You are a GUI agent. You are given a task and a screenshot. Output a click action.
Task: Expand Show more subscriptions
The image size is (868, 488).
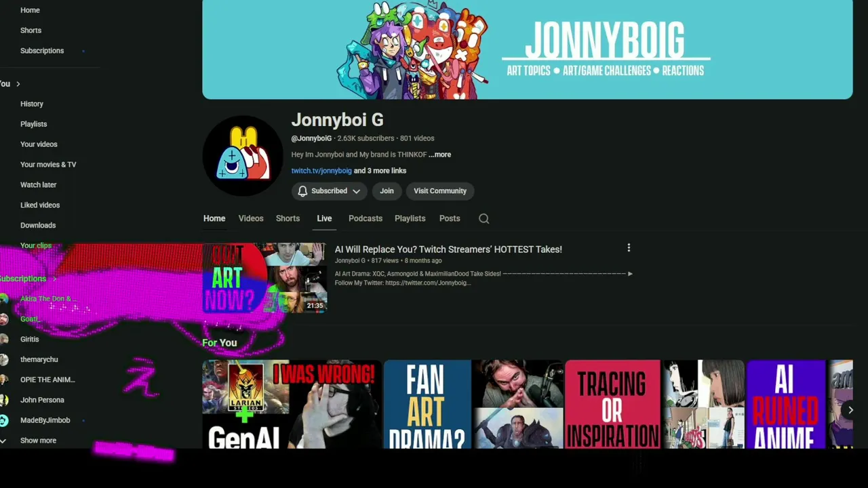click(x=38, y=441)
